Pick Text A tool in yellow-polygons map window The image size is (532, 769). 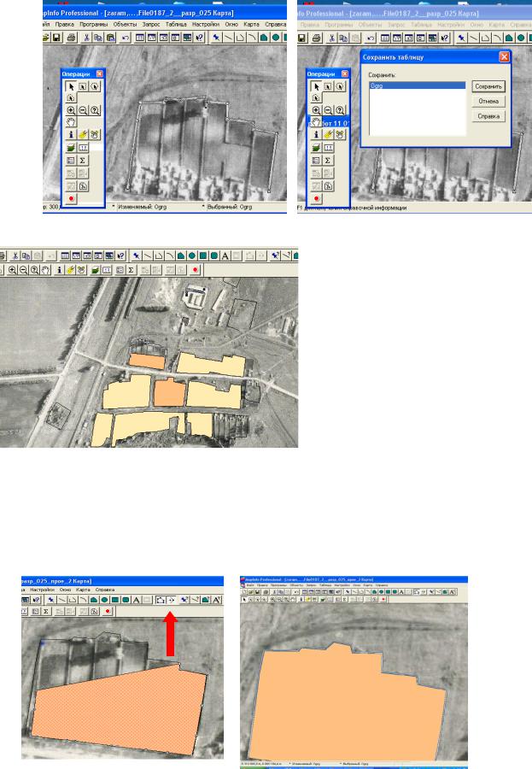click(x=225, y=256)
